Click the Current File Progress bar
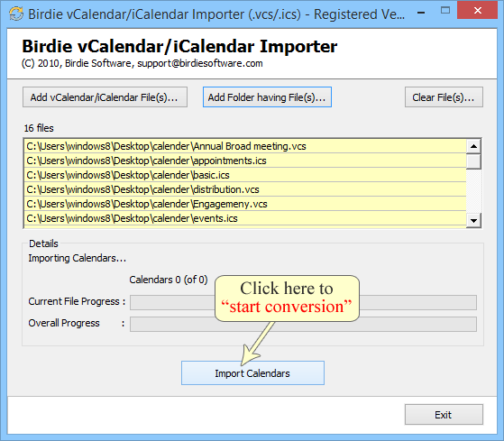 303,303
